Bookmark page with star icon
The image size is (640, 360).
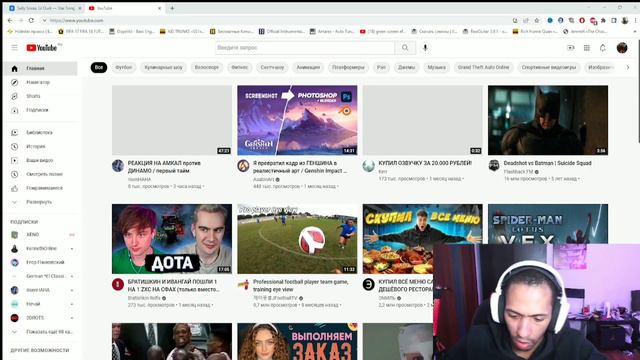pos(537,20)
